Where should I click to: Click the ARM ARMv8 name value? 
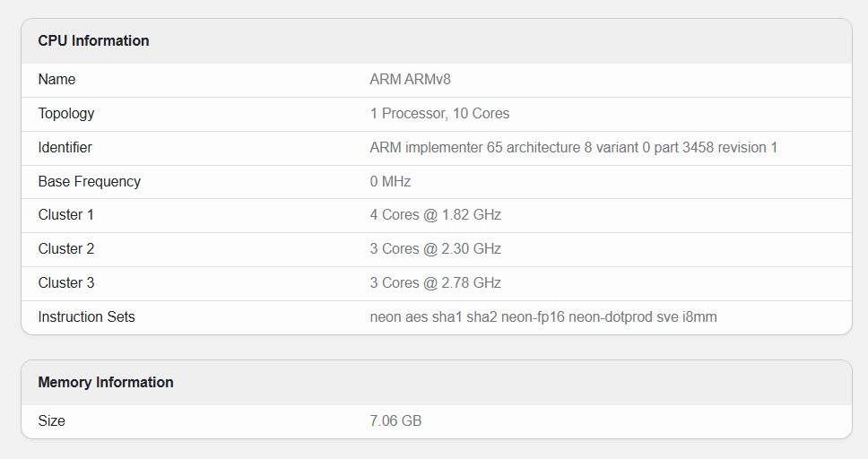tap(410, 80)
